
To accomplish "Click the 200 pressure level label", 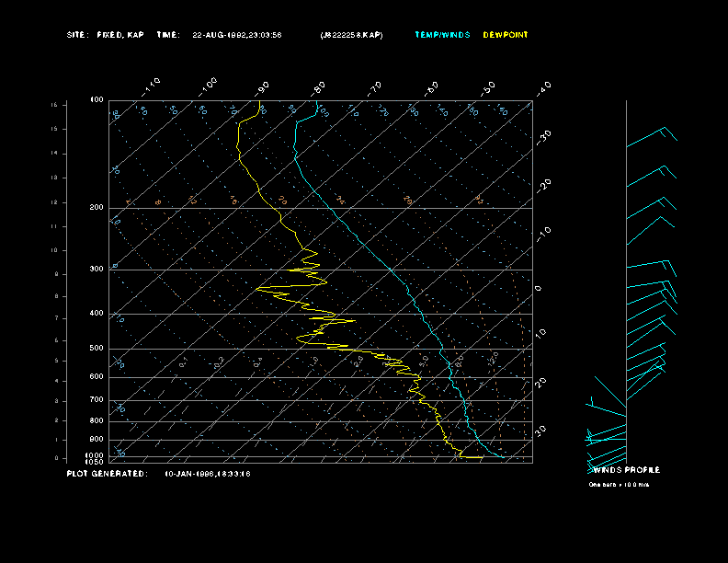I will [97, 208].
